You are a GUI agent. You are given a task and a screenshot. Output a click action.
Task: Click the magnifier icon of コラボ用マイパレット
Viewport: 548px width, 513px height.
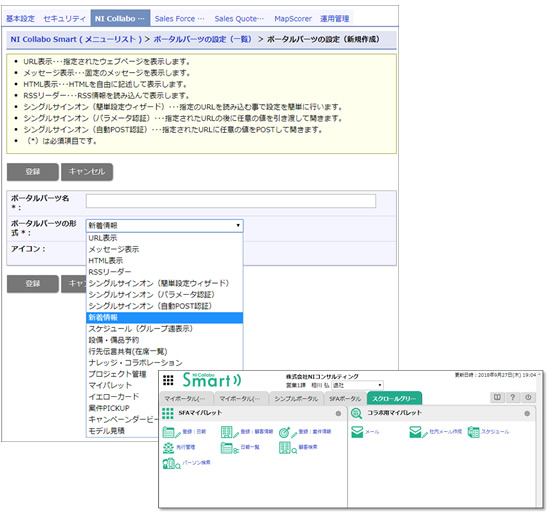pyautogui.click(x=356, y=413)
